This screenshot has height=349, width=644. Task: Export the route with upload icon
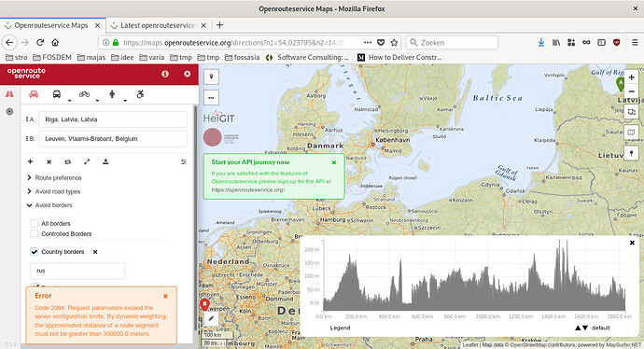click(105, 161)
